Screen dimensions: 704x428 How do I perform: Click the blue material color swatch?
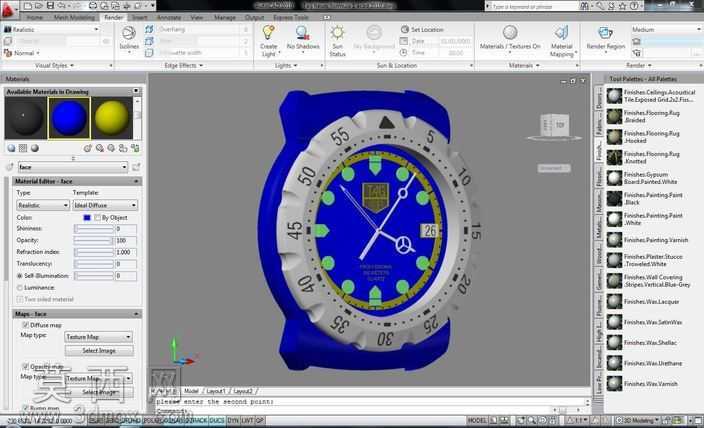87,218
